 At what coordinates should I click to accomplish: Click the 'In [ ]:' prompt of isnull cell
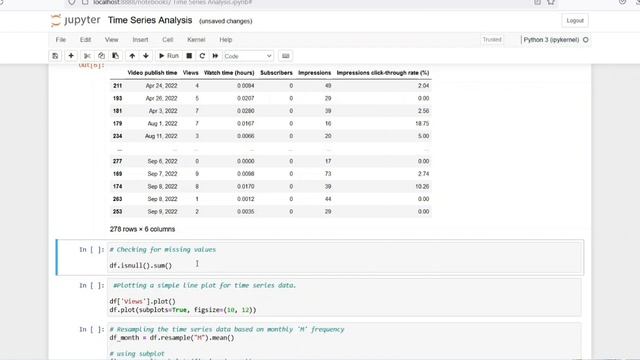tap(92, 249)
